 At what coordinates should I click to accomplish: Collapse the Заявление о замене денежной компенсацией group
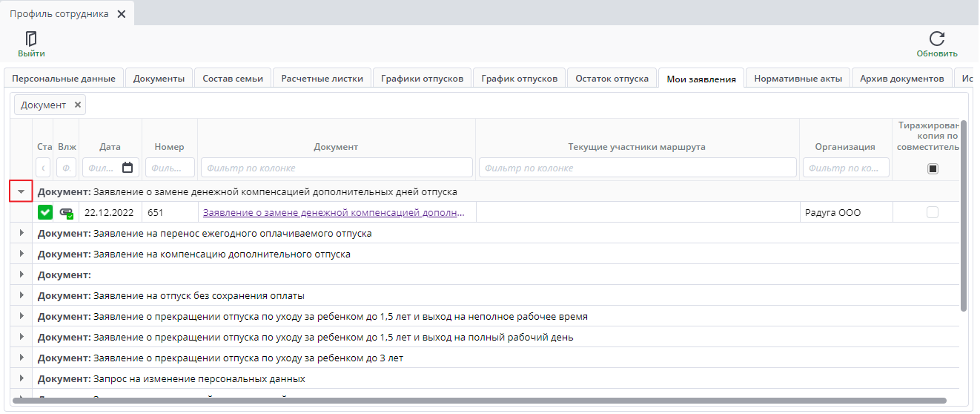tap(21, 191)
